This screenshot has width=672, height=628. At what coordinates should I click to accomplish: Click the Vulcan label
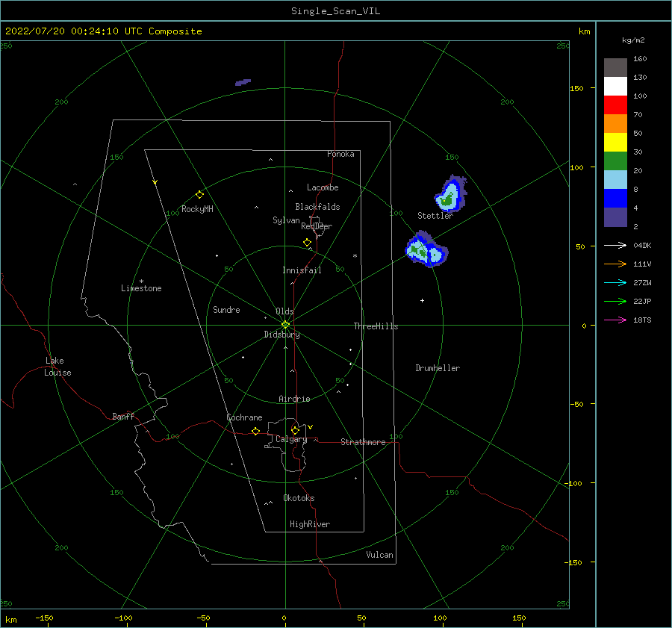[380, 555]
